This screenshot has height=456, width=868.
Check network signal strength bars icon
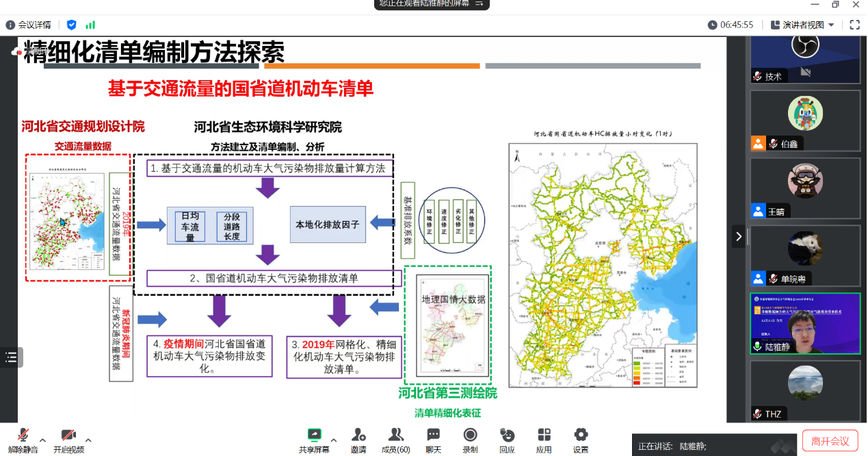90,25
